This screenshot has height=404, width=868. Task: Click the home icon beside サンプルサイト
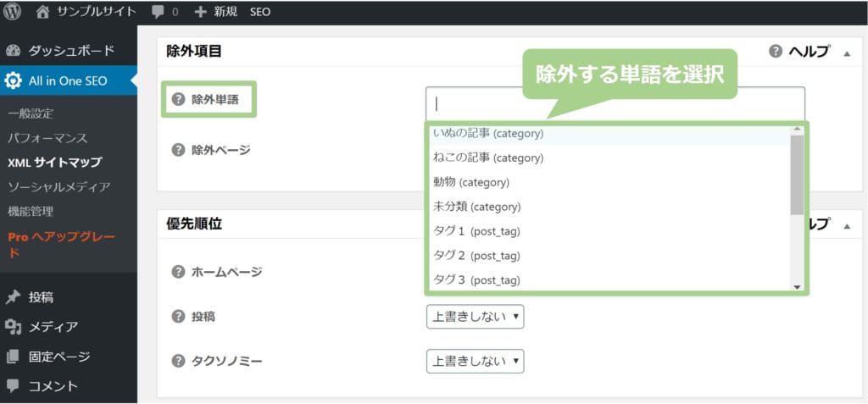pyautogui.click(x=42, y=12)
